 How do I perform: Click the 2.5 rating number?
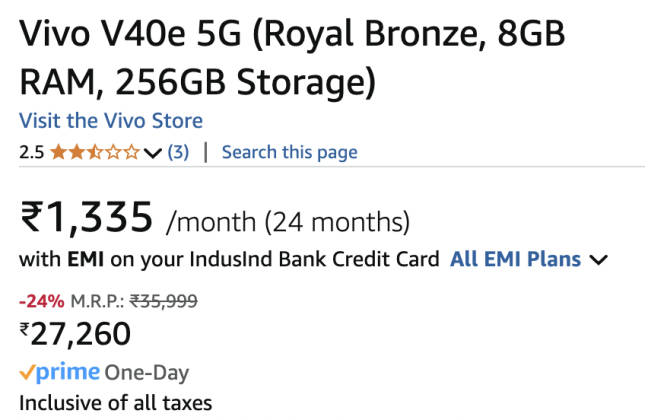[x=31, y=153]
